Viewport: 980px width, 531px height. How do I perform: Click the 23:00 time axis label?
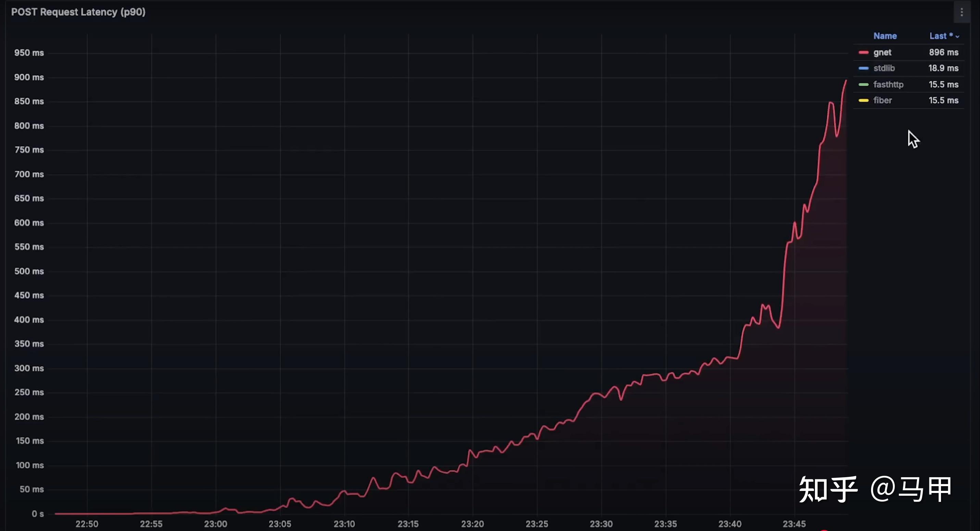[x=215, y=524]
